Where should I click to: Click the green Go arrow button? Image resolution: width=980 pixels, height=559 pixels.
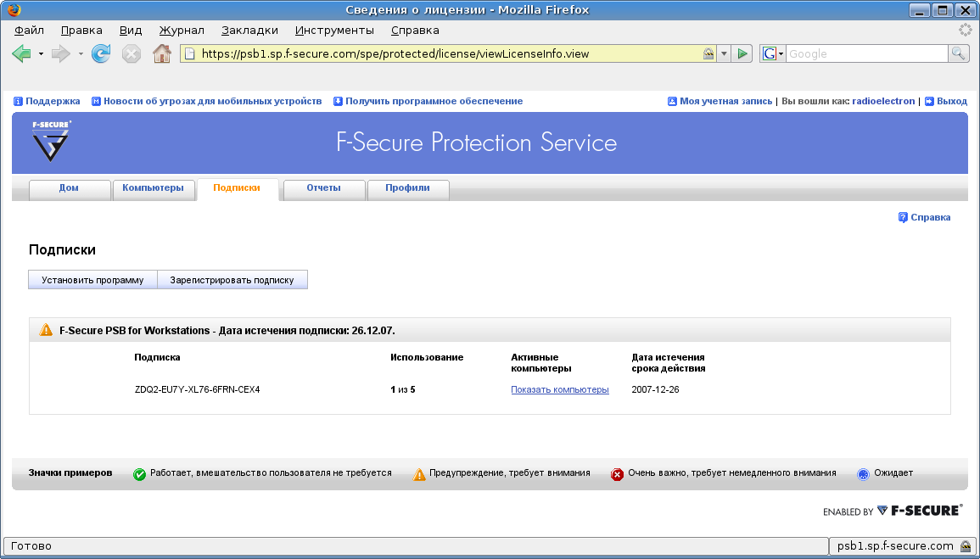[742, 53]
